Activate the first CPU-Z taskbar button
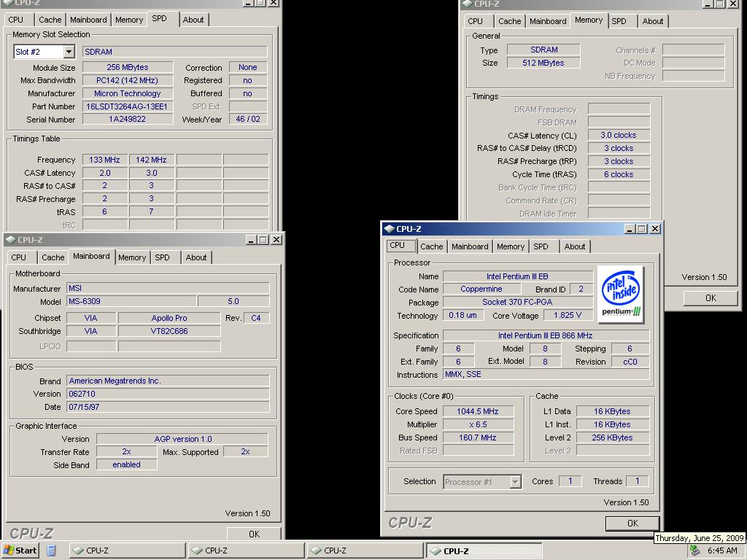 [x=127, y=551]
